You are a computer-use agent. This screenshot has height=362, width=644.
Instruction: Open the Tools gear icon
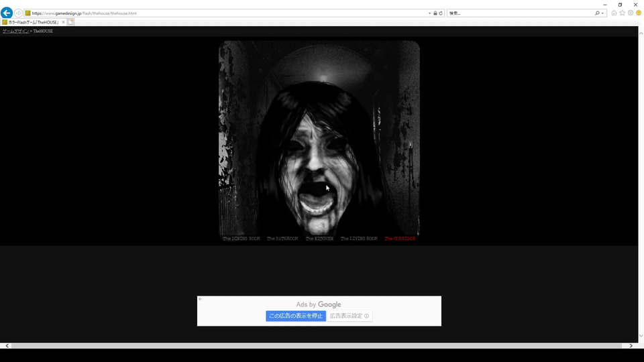(631, 13)
